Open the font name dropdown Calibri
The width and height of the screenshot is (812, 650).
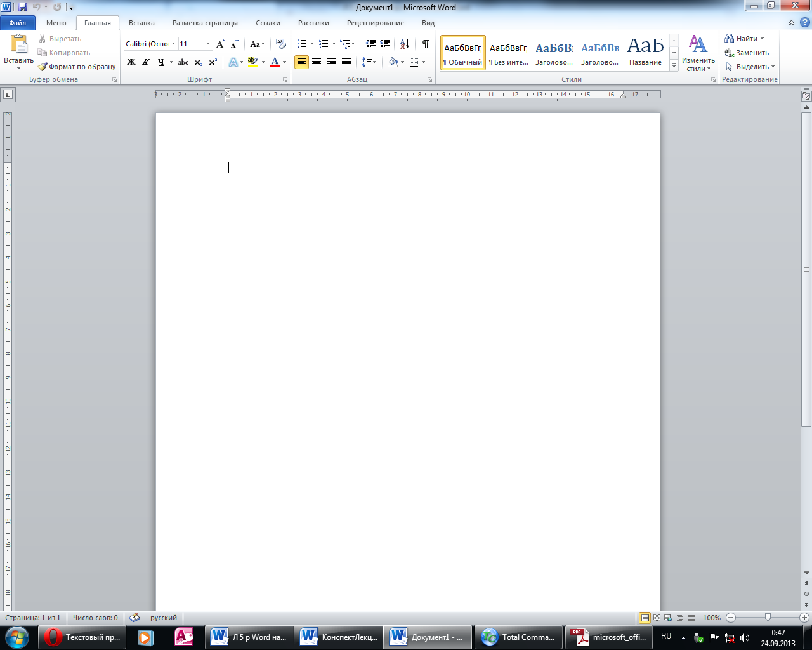click(173, 44)
